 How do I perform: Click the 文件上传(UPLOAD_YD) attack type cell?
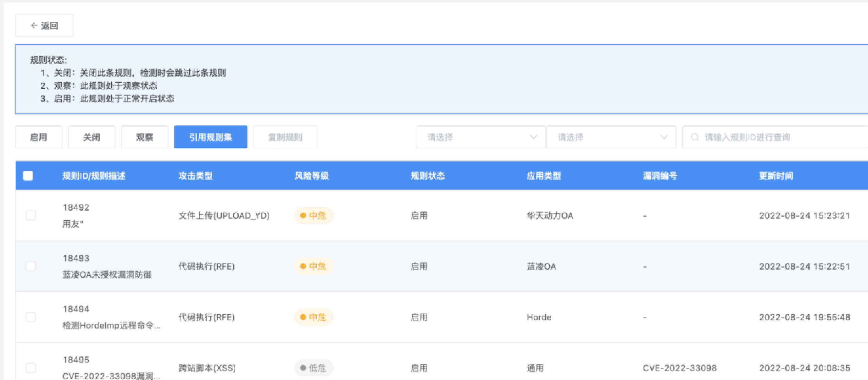point(224,216)
